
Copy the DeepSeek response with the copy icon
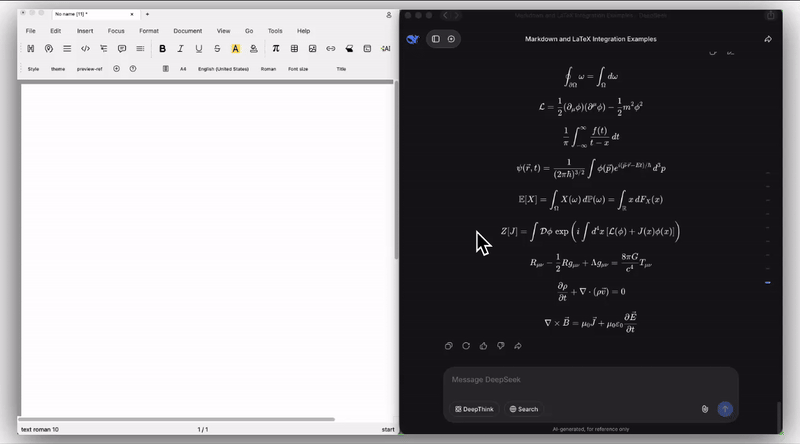coord(449,346)
